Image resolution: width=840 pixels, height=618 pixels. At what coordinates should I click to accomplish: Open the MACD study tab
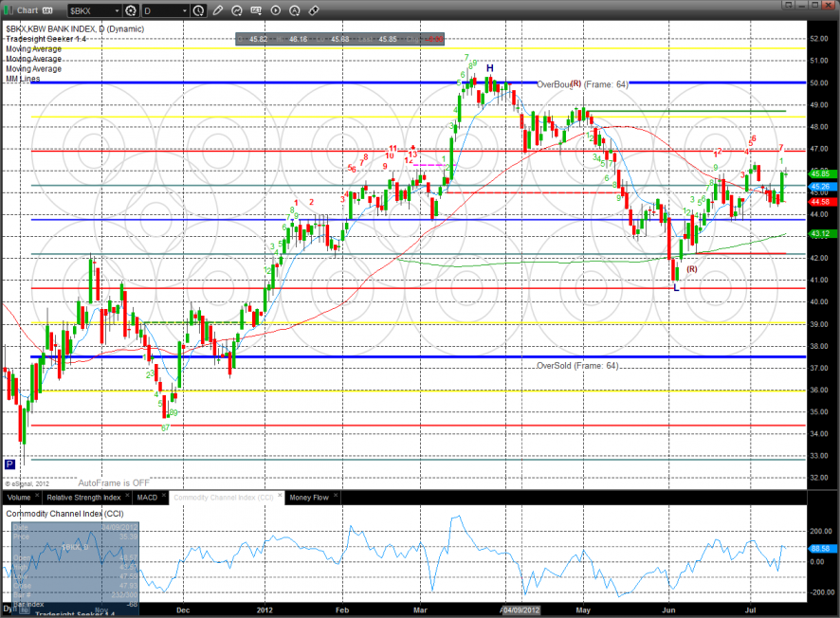pos(147,497)
